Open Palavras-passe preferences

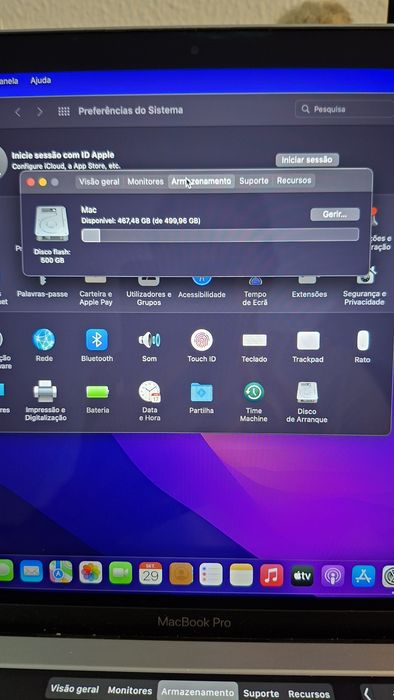coord(42,294)
